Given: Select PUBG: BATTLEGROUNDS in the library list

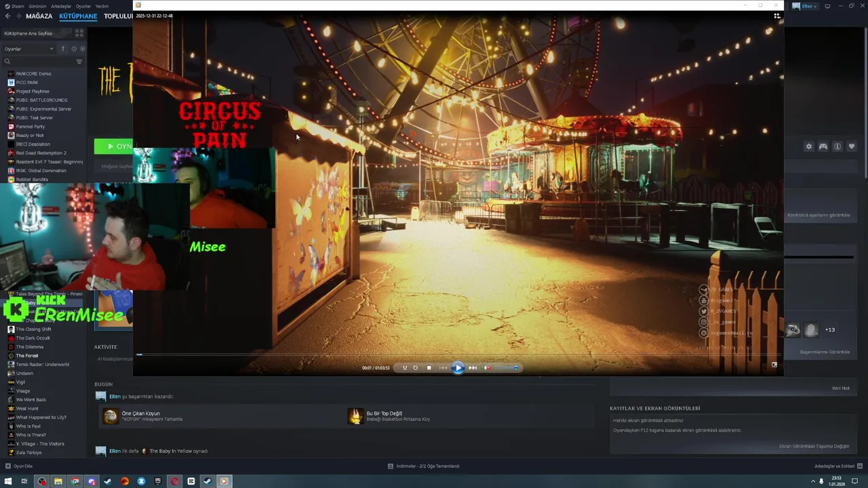Looking at the screenshot, I should tap(41, 100).
